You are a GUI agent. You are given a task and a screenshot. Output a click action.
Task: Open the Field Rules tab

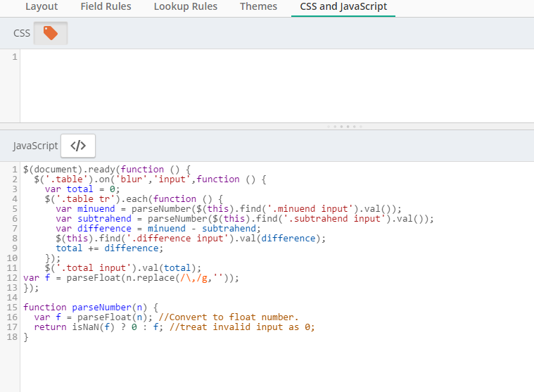[x=106, y=7]
